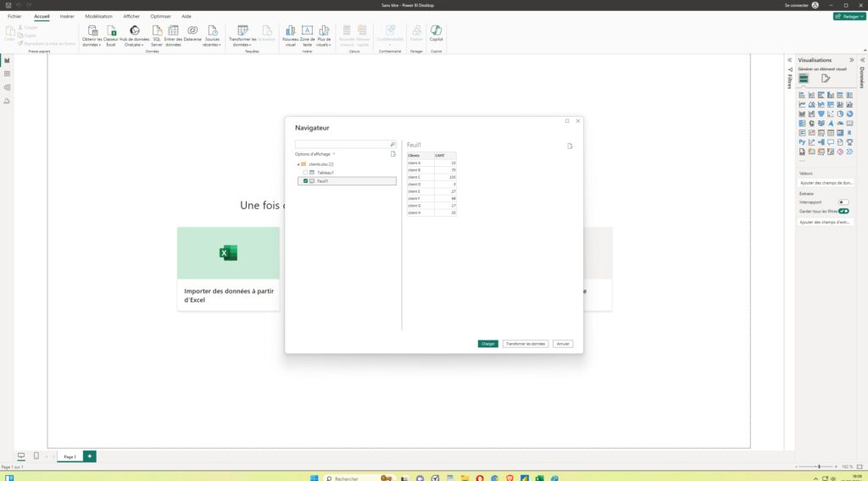868x481 pixels.
Task: Collapse the clients.xlsx tree node
Action: (x=298, y=164)
